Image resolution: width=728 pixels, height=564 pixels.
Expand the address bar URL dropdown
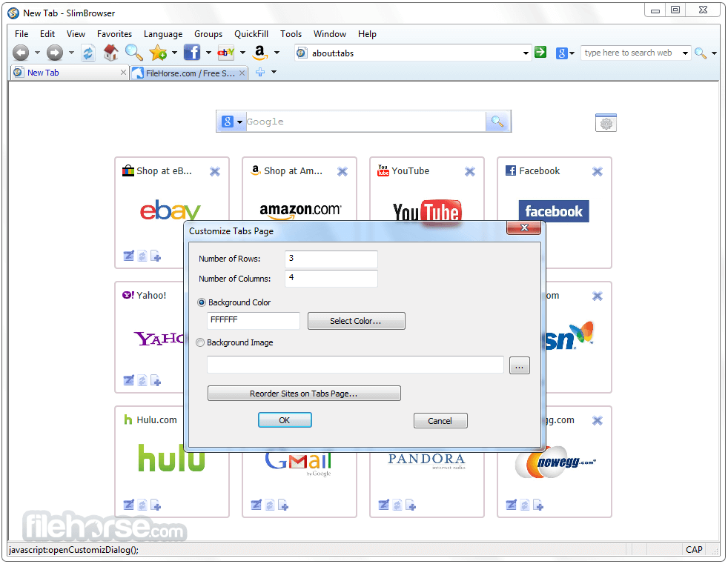[526, 53]
